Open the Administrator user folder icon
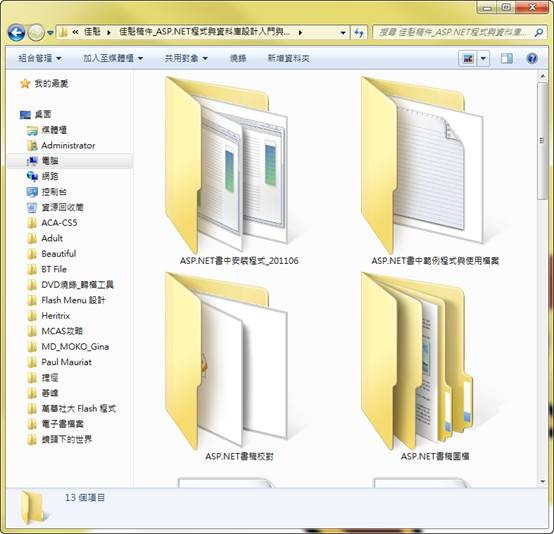This screenshot has width=554, height=534. tap(32, 146)
